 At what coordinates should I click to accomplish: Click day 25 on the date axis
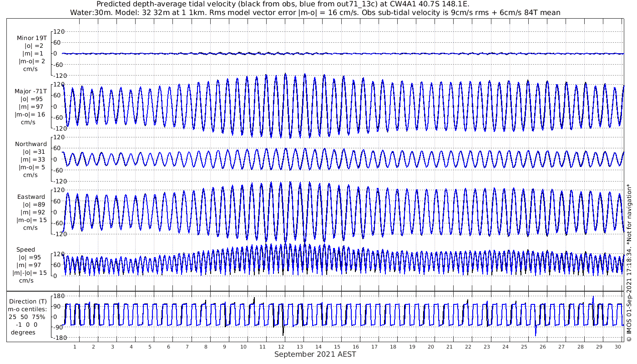[x=524, y=347]
